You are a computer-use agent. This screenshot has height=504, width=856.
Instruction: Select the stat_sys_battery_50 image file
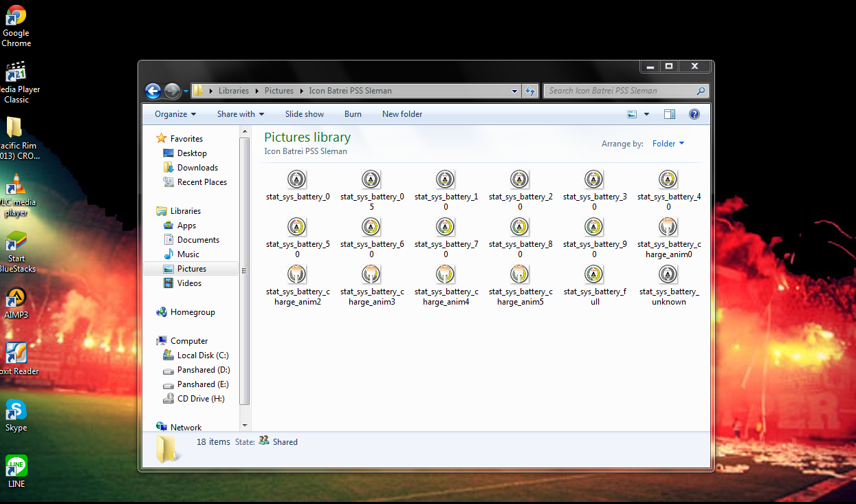(297, 238)
